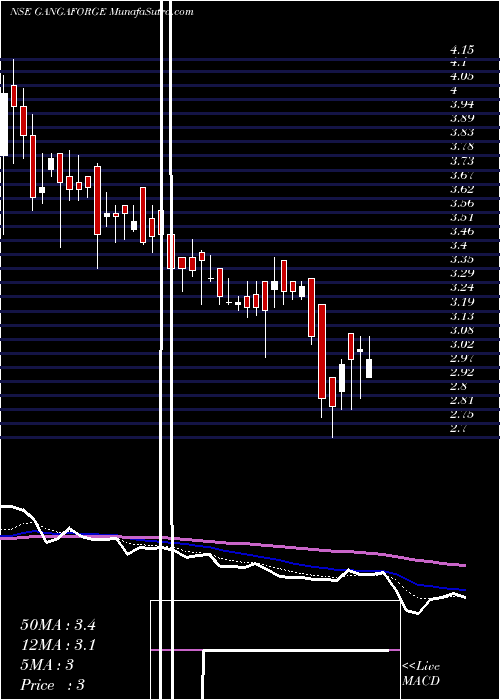Click the NSE GANGAFORGE chart title
Image resolution: width=500 pixels, height=700 pixels.
point(101,12)
